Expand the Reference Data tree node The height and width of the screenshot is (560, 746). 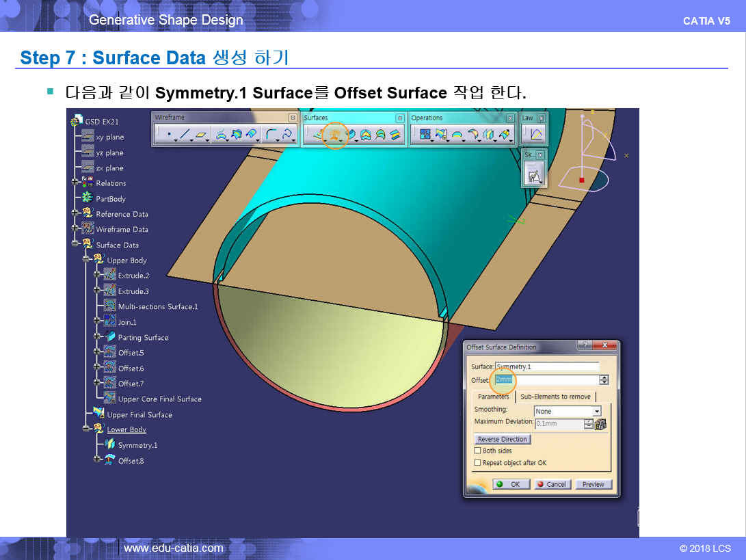coord(75,214)
